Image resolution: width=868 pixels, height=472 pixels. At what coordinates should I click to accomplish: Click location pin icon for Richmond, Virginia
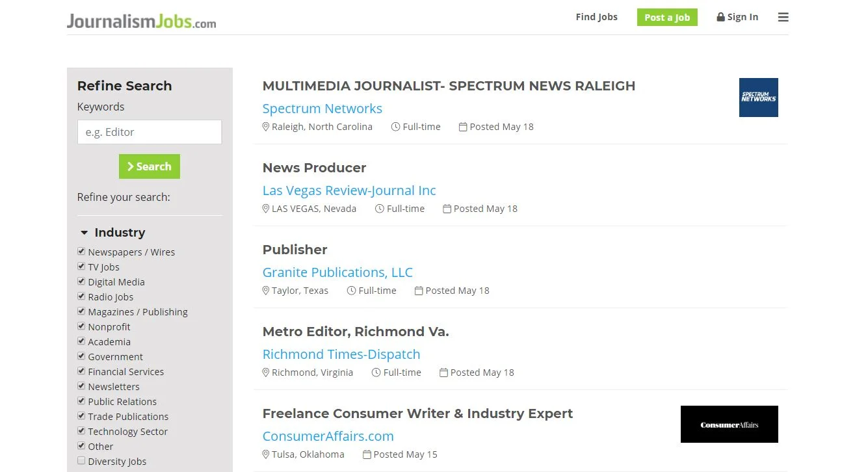[x=265, y=373]
